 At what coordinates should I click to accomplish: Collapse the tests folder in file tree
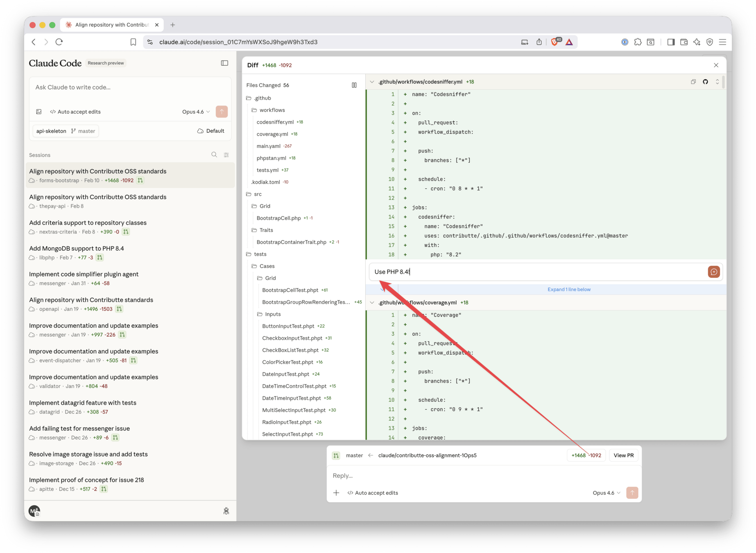[x=256, y=254]
